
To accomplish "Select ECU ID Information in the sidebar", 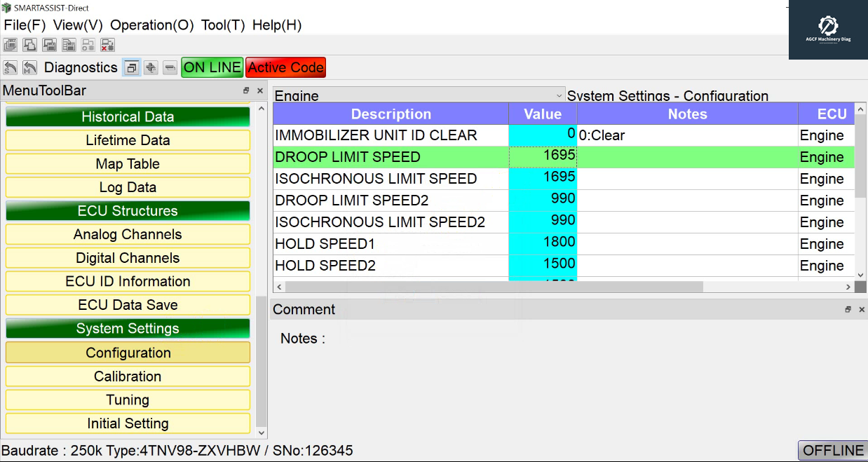I will (x=128, y=282).
